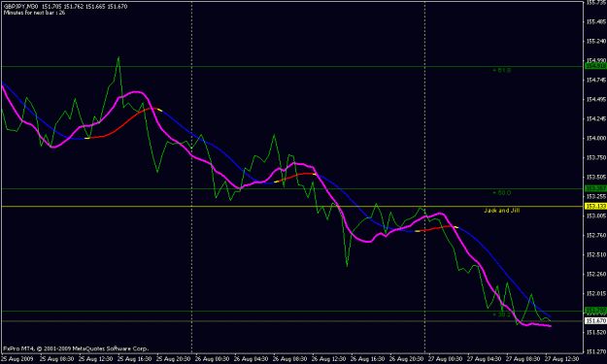Click the 152.015 price axis label
This screenshot has height=364, width=607.
(596, 293)
